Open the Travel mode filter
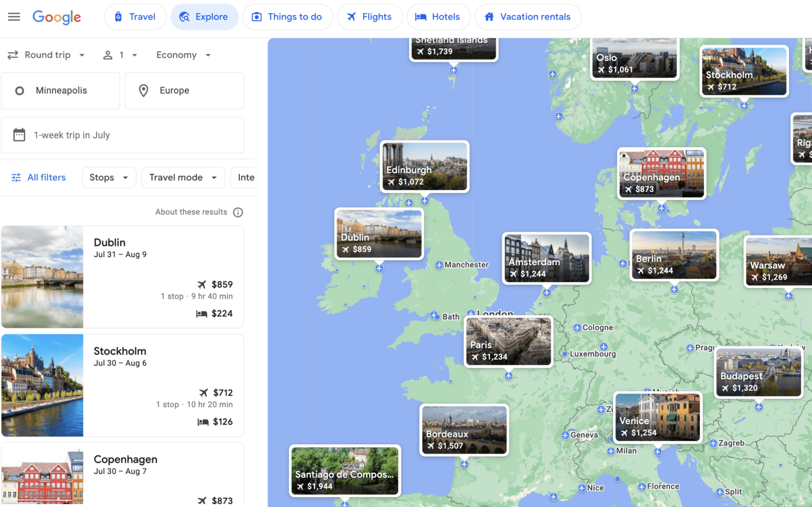This screenshot has height=507, width=812. click(x=182, y=177)
